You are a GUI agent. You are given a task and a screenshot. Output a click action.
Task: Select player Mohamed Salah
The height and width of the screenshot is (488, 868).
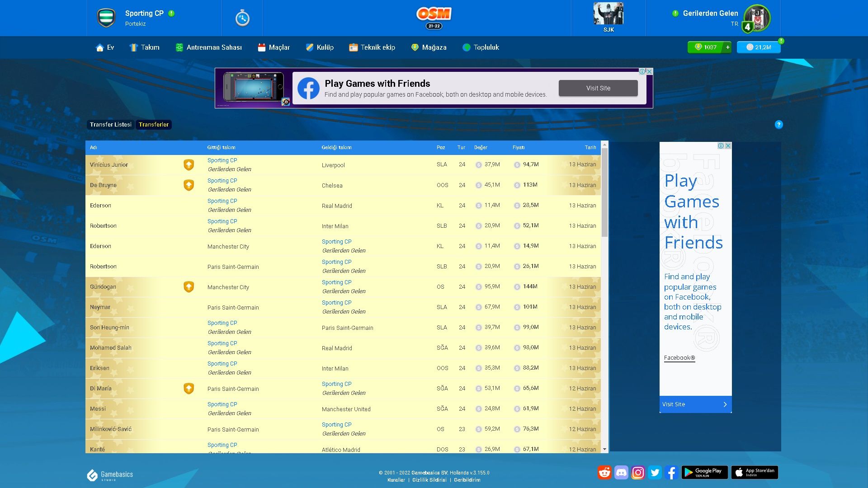pos(111,348)
